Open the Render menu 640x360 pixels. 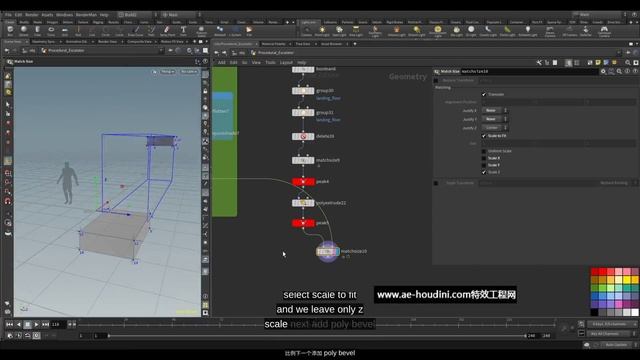[31, 15]
